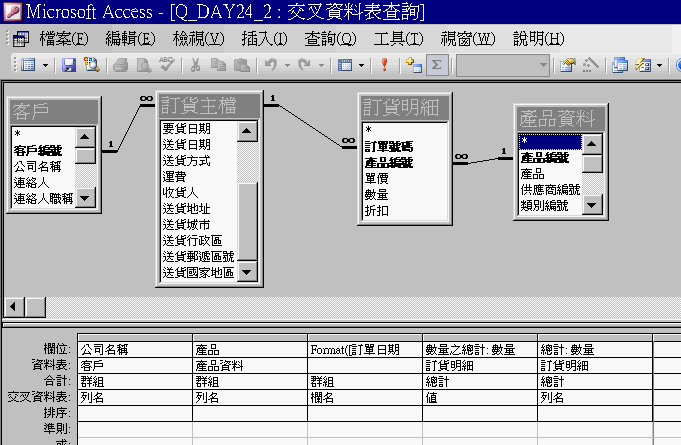Open the 說明(H) menu
This screenshot has width=681, height=445.
coord(539,39)
